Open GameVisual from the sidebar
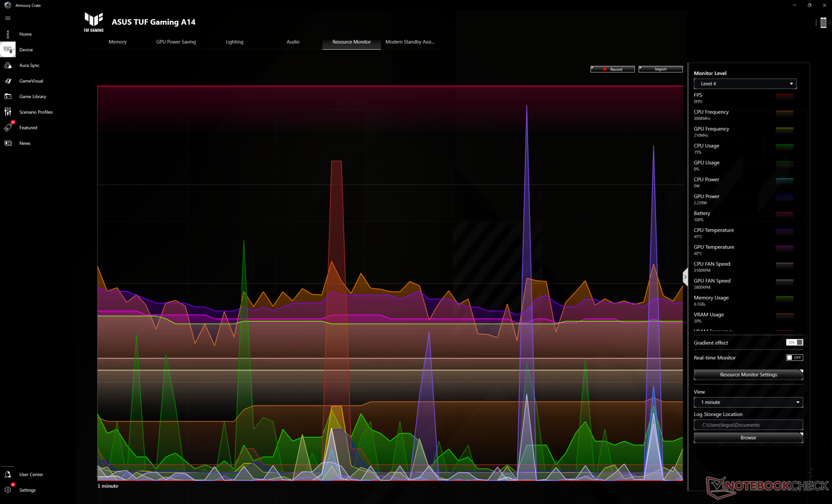Viewport: 832px width, 504px height. (8, 81)
